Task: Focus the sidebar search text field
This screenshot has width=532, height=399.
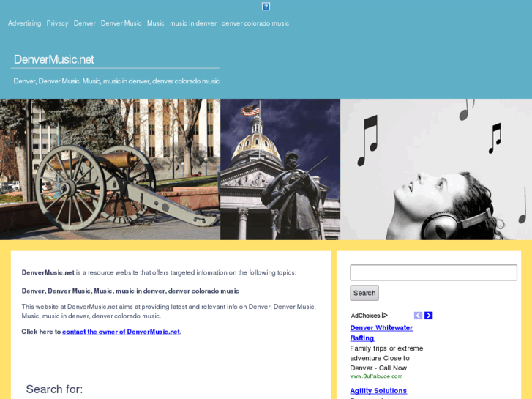Action: pos(434,272)
